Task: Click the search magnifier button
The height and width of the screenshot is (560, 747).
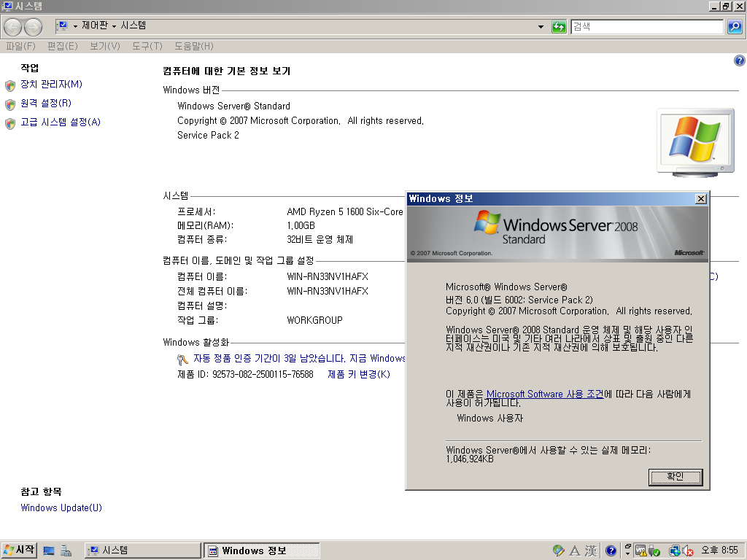Action: pos(735,27)
